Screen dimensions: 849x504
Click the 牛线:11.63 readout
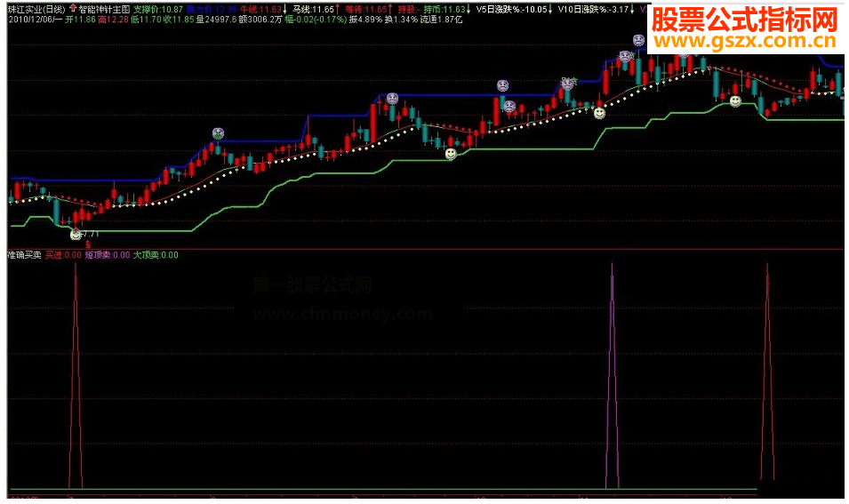pos(261,9)
